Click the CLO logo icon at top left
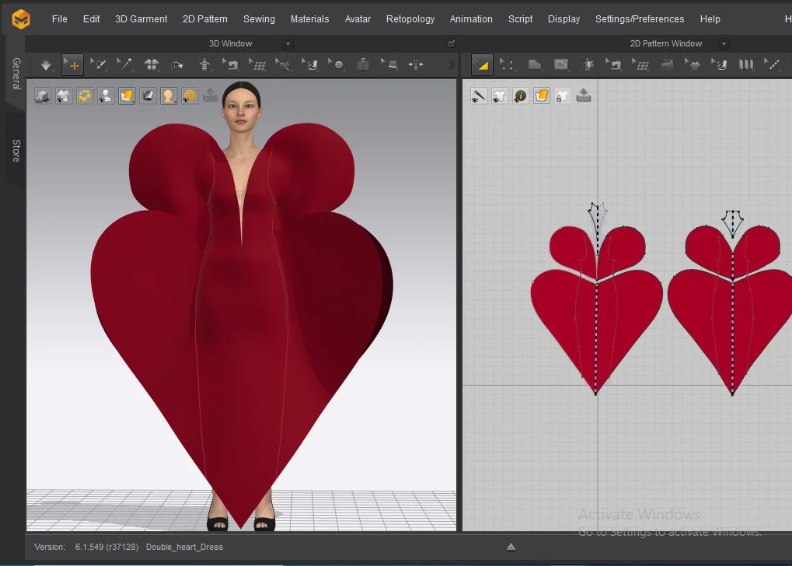Image resolution: width=792 pixels, height=566 pixels. (21, 19)
